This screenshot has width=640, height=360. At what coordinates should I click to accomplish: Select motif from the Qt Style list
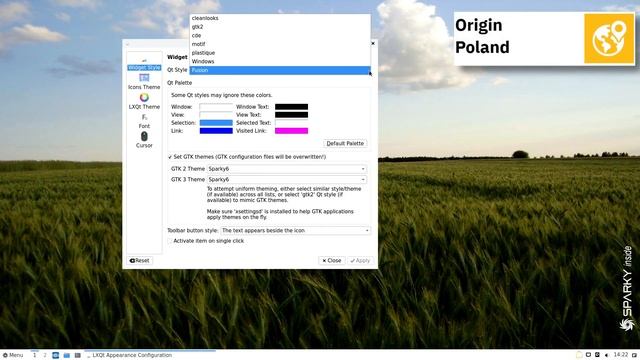280,44
